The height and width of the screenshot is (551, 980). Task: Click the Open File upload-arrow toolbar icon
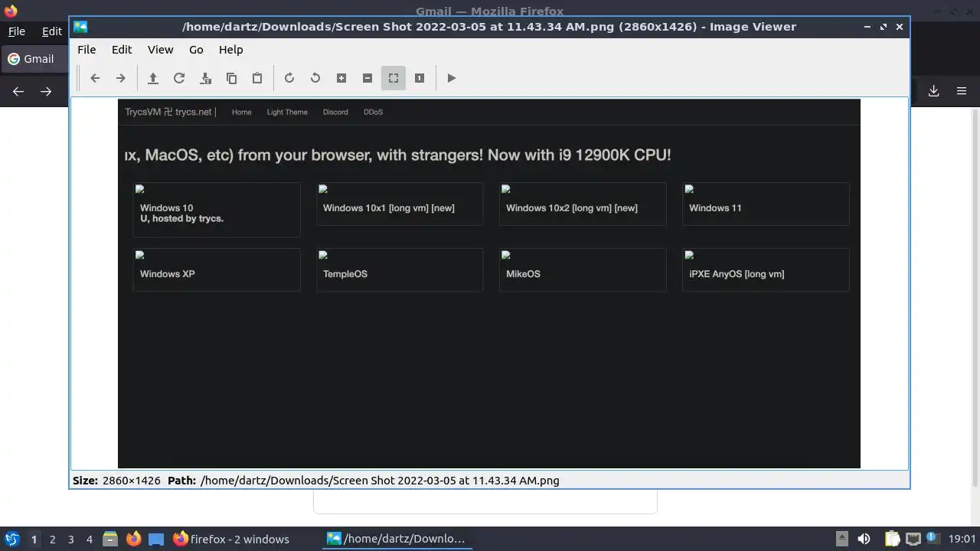point(153,78)
